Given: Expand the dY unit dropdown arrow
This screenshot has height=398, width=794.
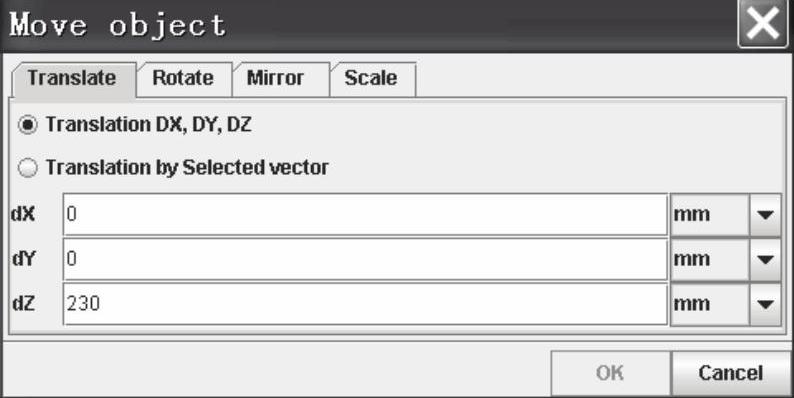Looking at the screenshot, I should (765, 259).
